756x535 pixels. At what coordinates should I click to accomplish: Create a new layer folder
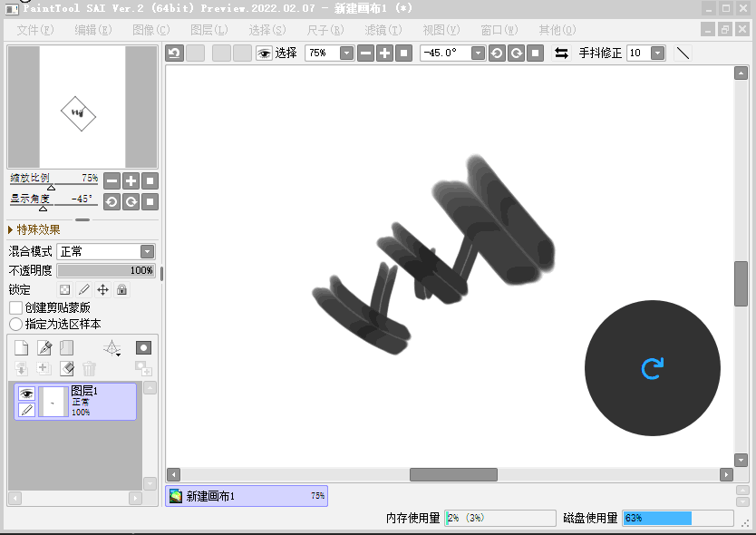(x=66, y=348)
